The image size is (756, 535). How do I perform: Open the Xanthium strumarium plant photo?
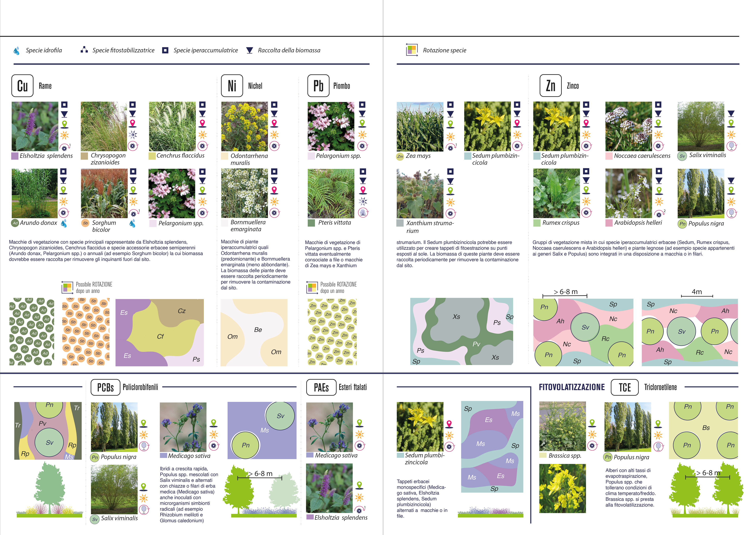tap(420, 194)
